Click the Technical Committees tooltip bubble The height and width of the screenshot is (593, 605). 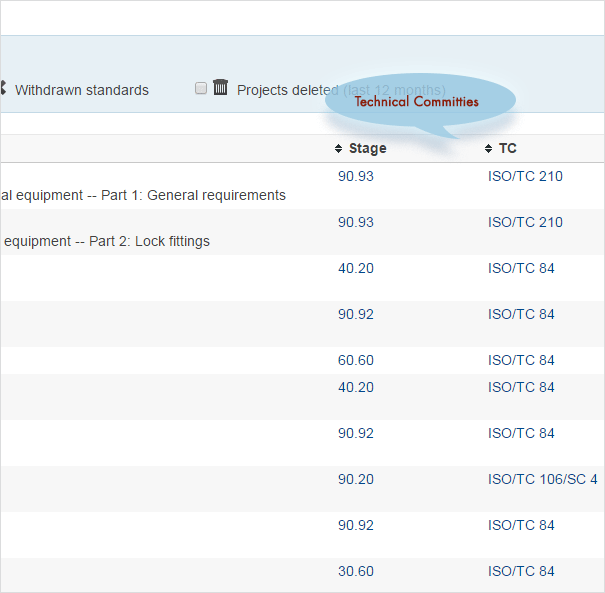(x=417, y=102)
